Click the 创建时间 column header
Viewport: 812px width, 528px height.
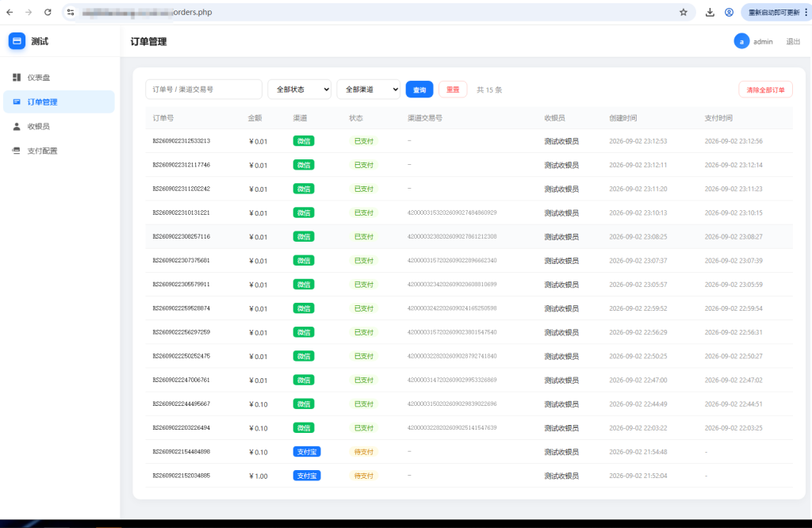tap(623, 118)
